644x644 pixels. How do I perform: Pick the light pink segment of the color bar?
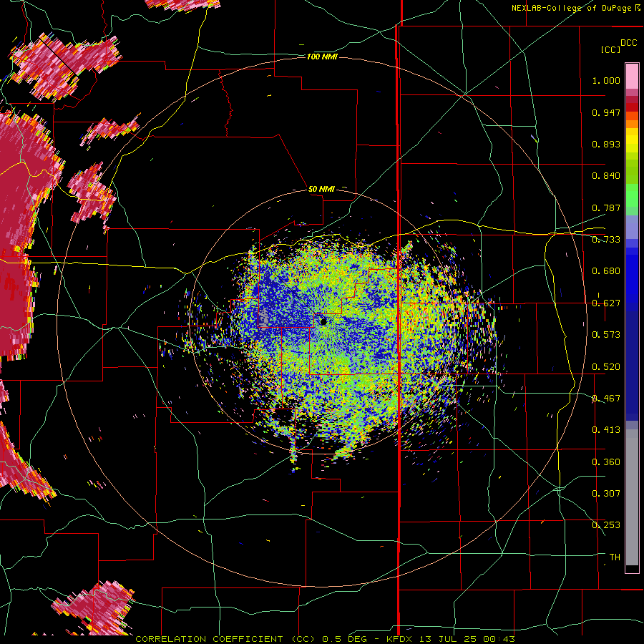pyautogui.click(x=632, y=76)
